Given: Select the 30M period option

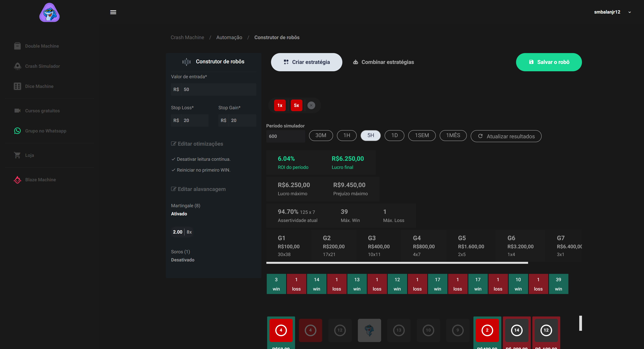Looking at the screenshot, I should pyautogui.click(x=320, y=135).
